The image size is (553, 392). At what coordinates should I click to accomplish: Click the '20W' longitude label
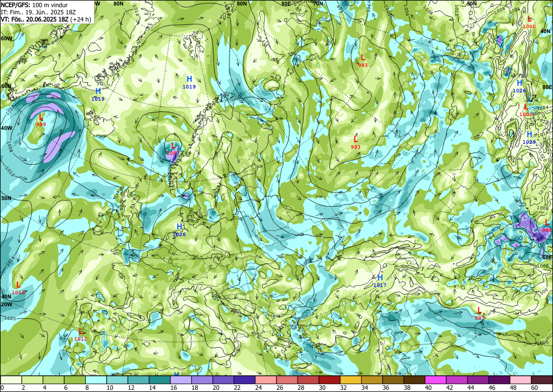coord(6,304)
